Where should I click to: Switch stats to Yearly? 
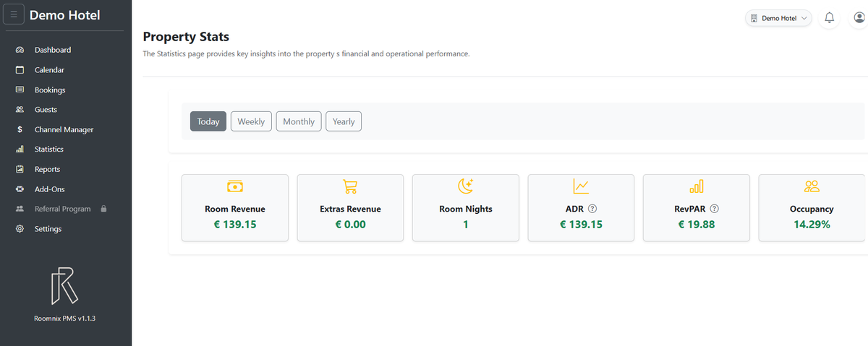344,121
